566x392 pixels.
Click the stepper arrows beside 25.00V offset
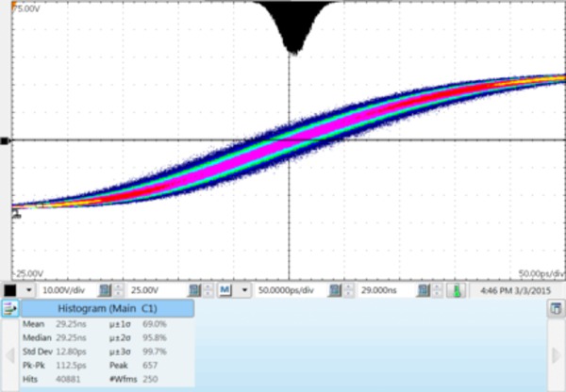pos(208,289)
